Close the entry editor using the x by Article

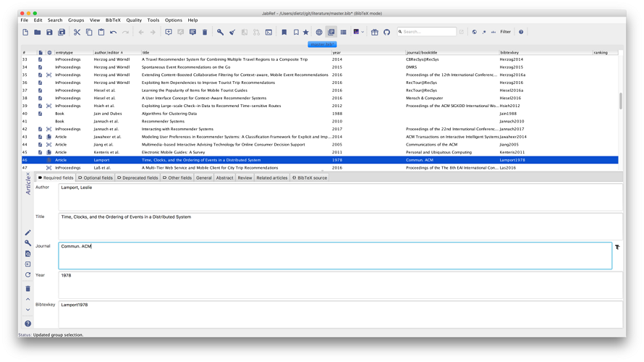(x=28, y=175)
